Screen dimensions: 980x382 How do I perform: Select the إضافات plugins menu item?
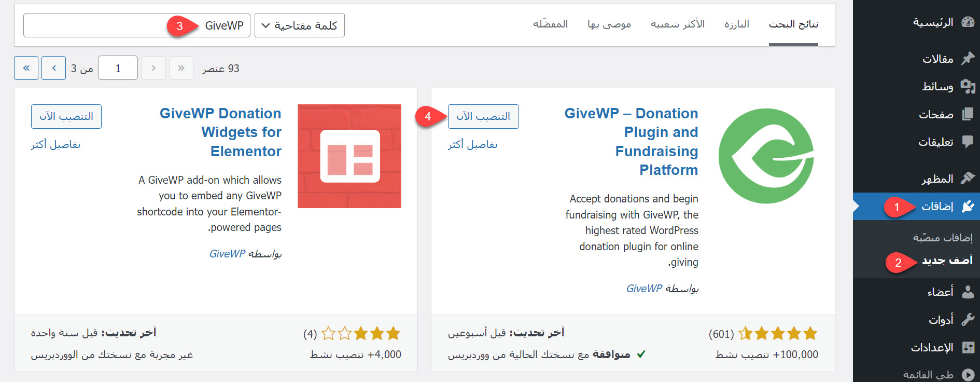(917, 207)
